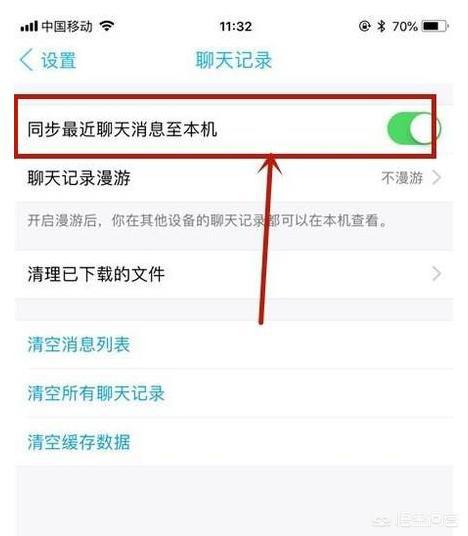This screenshot has height=536, width=468.
Task: Tap the battery icon in status bar
Action: [x=435, y=26]
